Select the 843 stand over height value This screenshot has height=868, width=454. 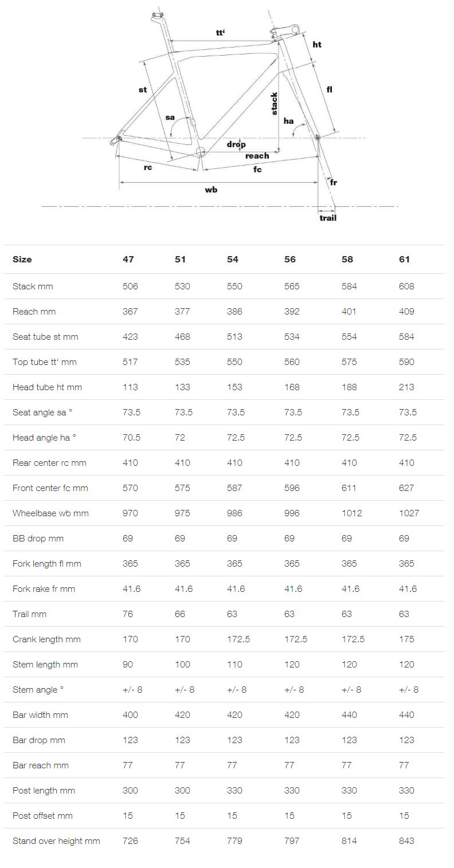click(406, 841)
